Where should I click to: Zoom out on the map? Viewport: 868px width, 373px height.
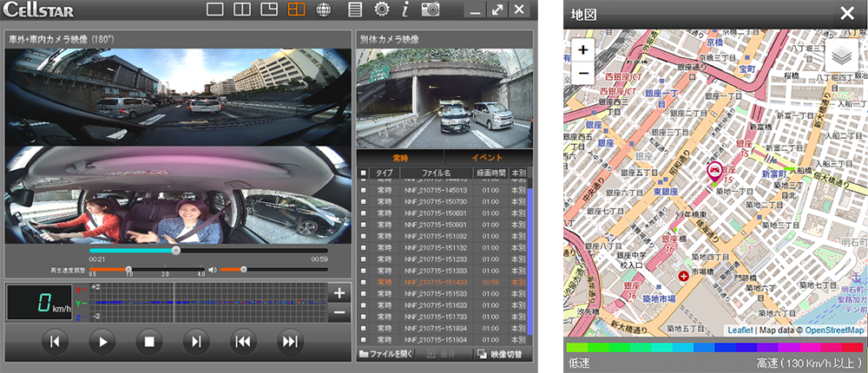583,73
